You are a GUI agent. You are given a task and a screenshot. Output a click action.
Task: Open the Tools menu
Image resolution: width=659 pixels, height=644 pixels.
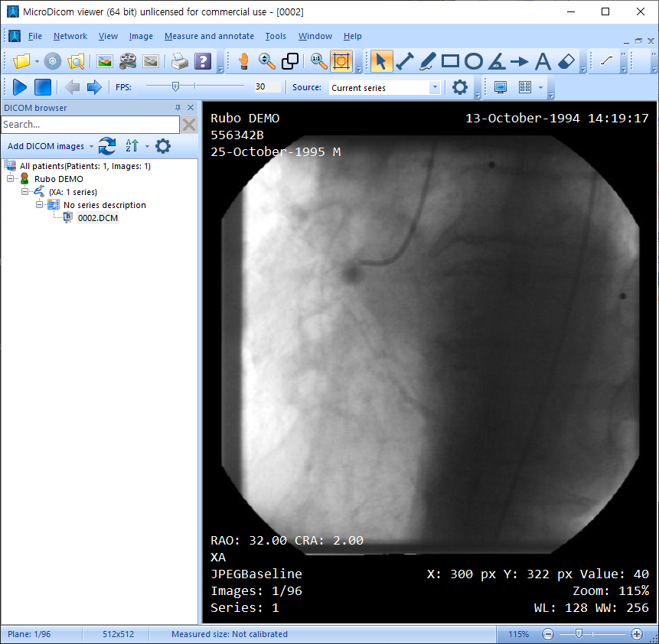(x=276, y=36)
